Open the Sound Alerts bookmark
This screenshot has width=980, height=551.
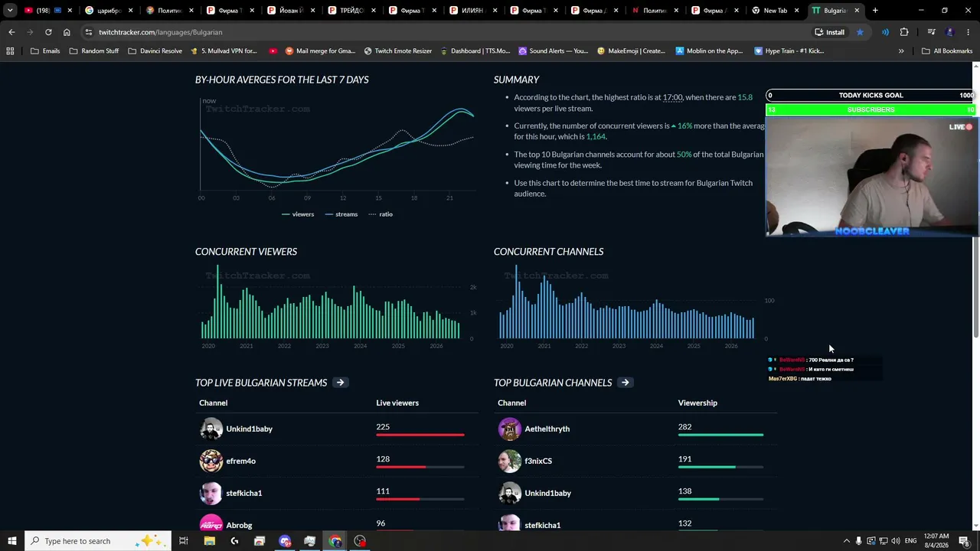pyautogui.click(x=554, y=51)
